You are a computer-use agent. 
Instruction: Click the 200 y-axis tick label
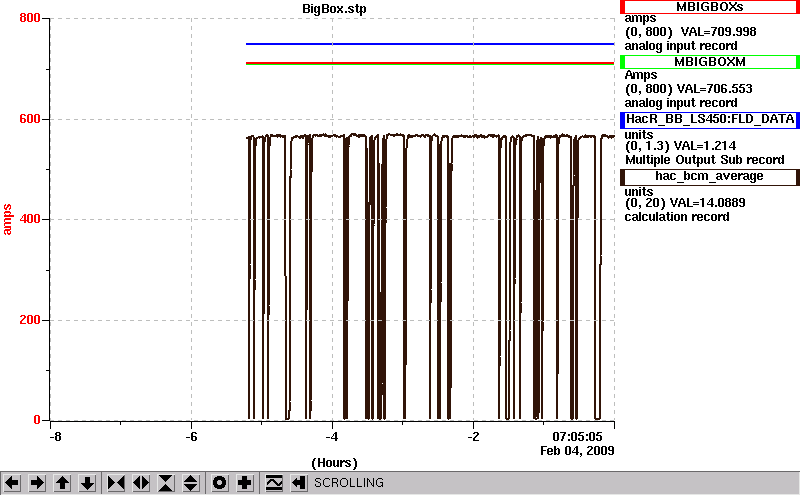coord(30,320)
